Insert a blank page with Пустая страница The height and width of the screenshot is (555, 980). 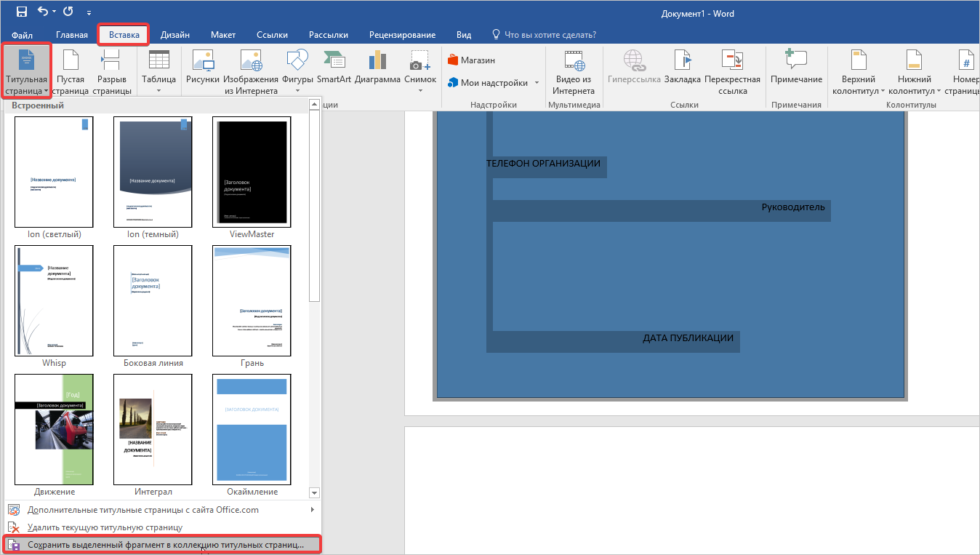(71, 73)
